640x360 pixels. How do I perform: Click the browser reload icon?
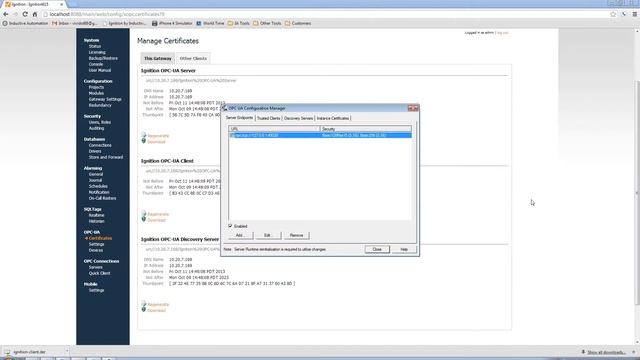click(25, 14)
